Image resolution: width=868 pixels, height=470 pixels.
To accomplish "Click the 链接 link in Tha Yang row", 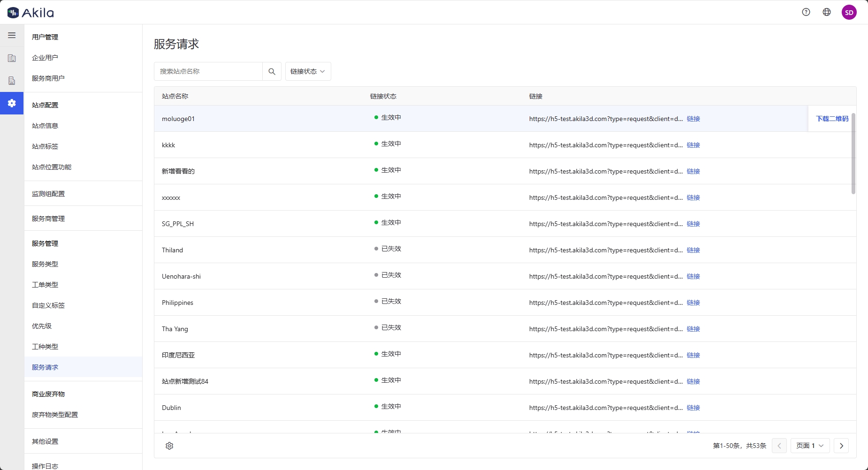I will click(x=693, y=329).
